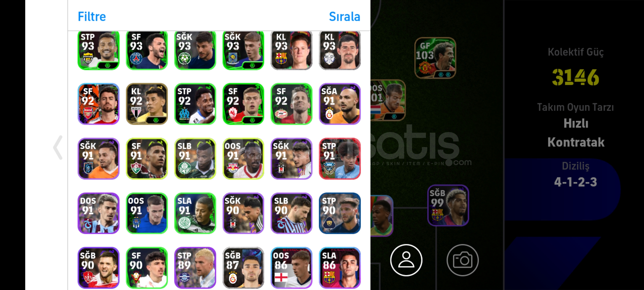Screen dimensions: 644x290
Task: Pick the SF 93 Paris player card
Action: (x=147, y=50)
